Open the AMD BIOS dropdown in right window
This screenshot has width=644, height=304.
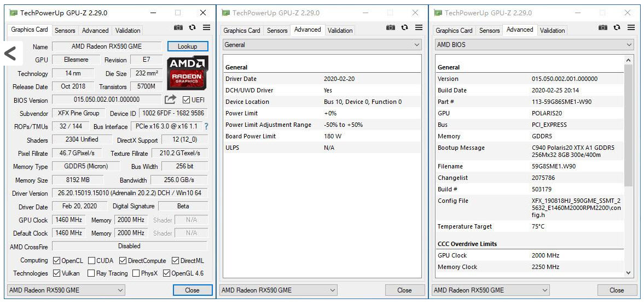pos(535,45)
